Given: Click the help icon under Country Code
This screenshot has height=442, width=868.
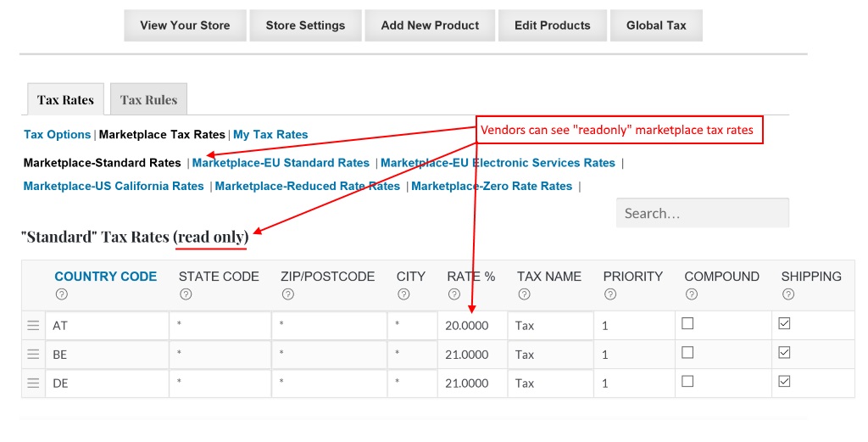Looking at the screenshot, I should [61, 294].
